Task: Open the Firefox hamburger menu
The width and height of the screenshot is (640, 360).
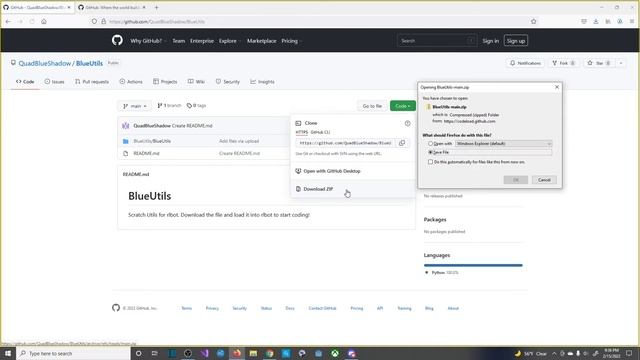Action: [632, 21]
